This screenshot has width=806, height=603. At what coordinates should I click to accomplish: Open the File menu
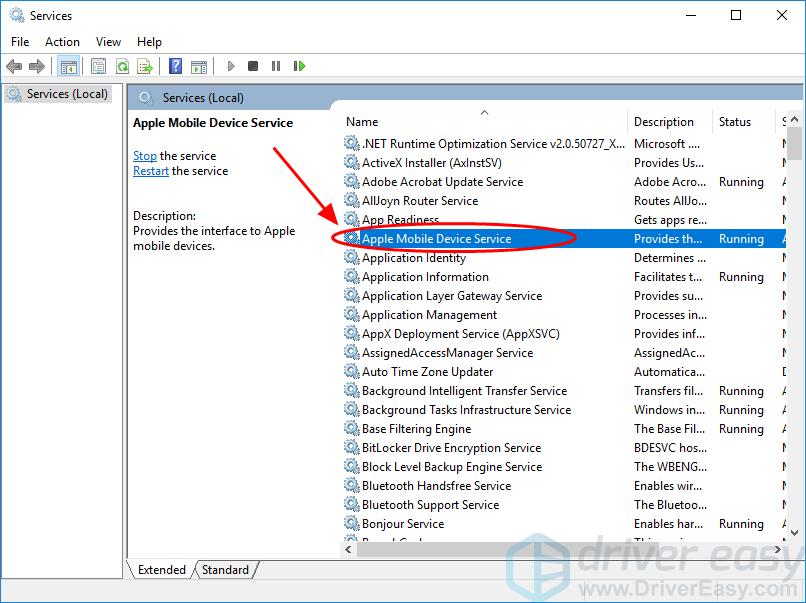click(x=20, y=42)
